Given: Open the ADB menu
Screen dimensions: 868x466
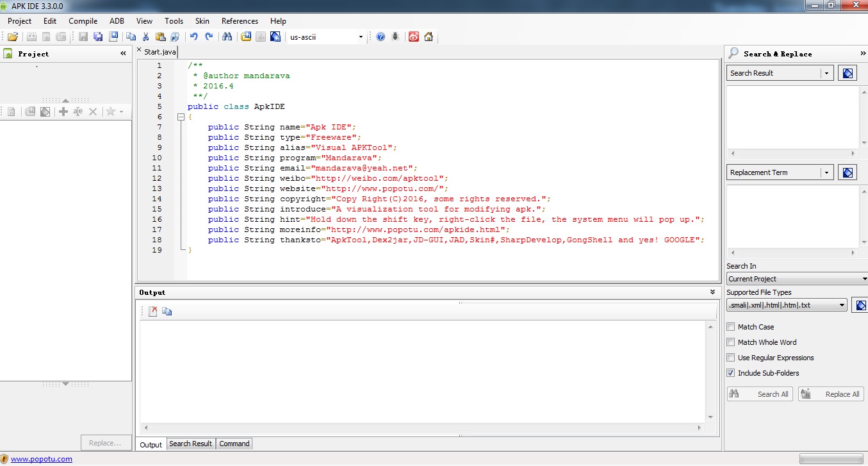Looking at the screenshot, I should click(117, 21).
